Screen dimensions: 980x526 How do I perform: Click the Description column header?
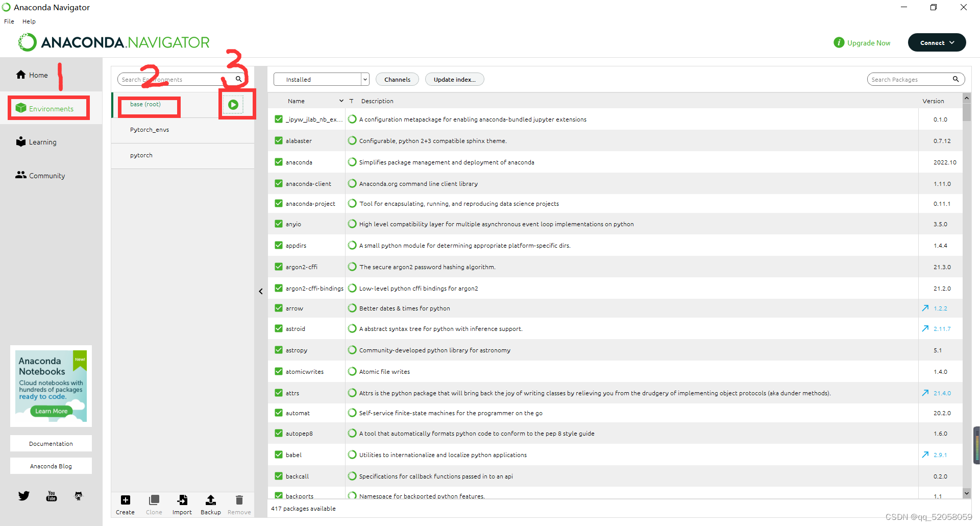377,101
